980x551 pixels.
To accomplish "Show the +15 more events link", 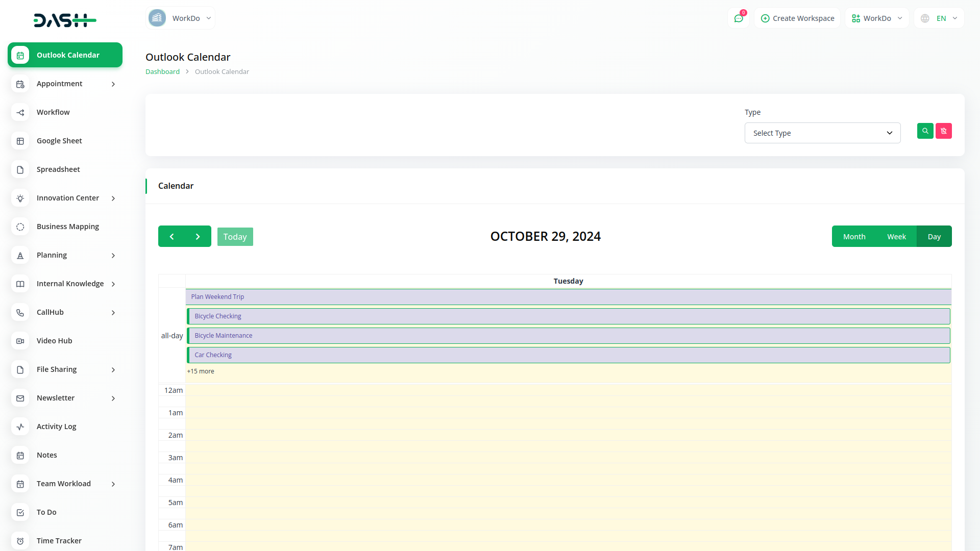I will coord(201,371).
